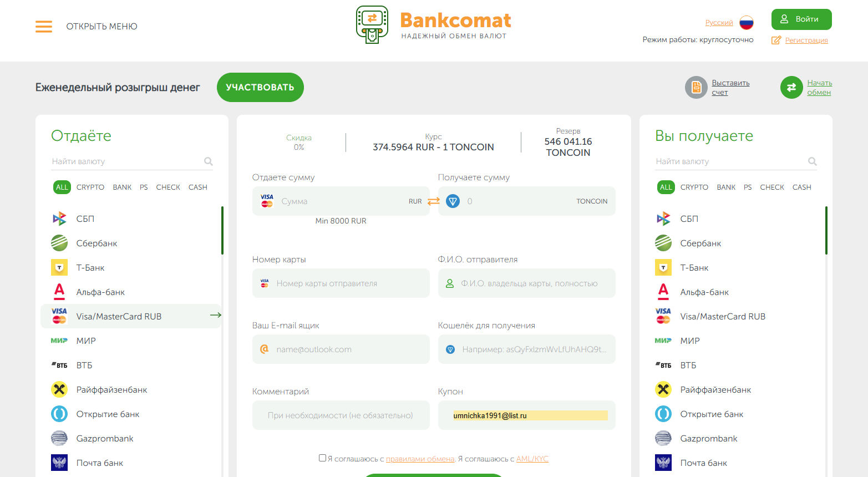868x477 pixels.
Task: Open the Выставить счет link
Action: pyautogui.click(x=730, y=88)
